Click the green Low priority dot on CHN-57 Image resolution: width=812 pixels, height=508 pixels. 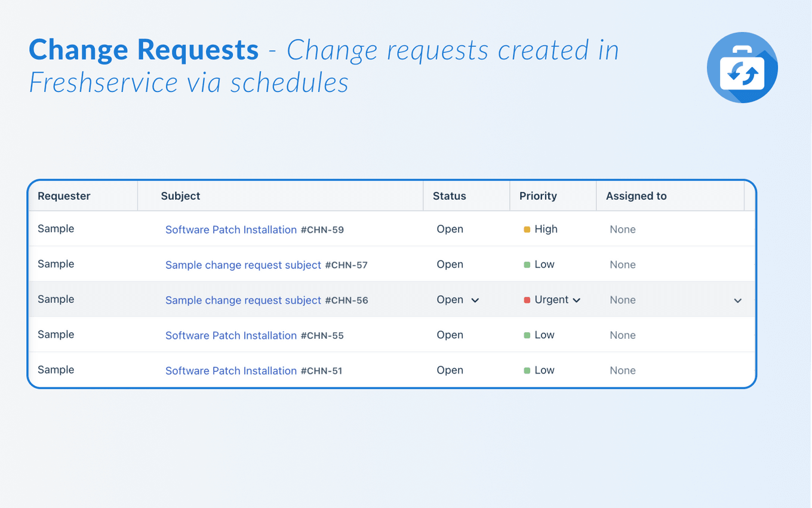click(527, 264)
